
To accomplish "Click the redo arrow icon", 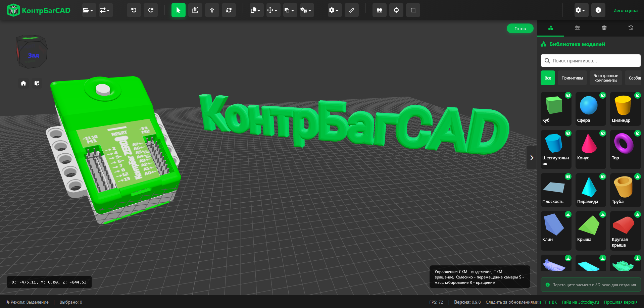I will point(151,10).
